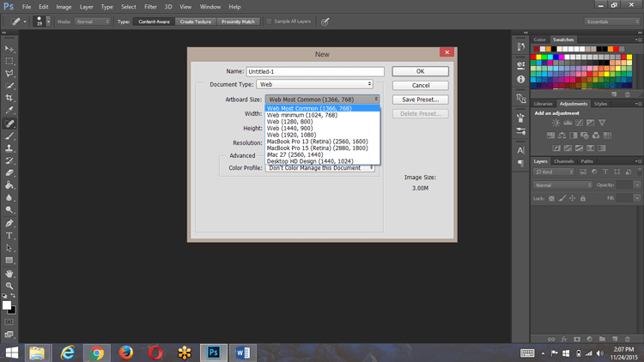Open the Info panel icon
The width and height of the screenshot is (644, 362).
(521, 79)
